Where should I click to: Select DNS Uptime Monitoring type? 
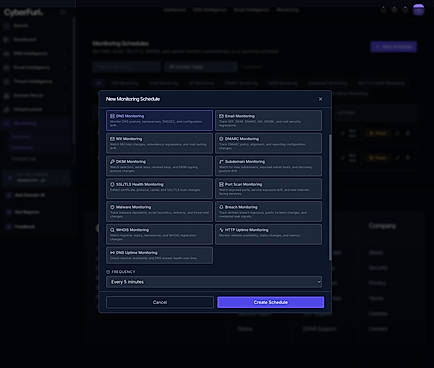(159, 255)
